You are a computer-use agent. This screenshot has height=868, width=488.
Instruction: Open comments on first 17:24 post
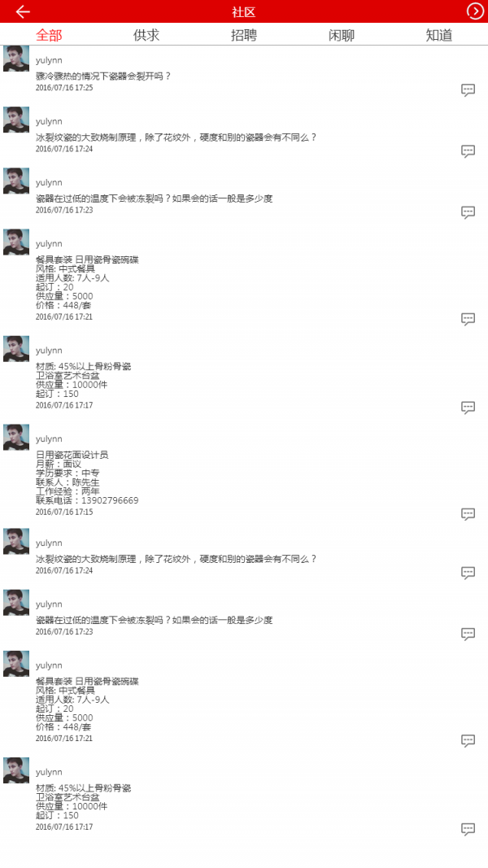[x=468, y=151]
